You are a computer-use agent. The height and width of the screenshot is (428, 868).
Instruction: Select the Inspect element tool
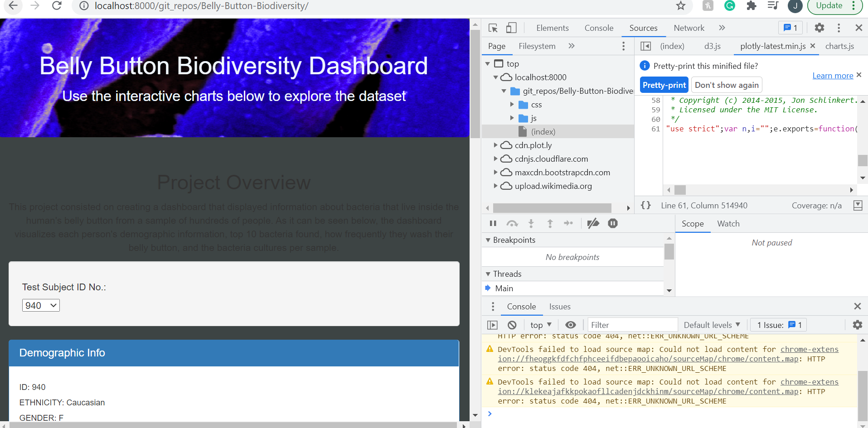pyautogui.click(x=493, y=28)
